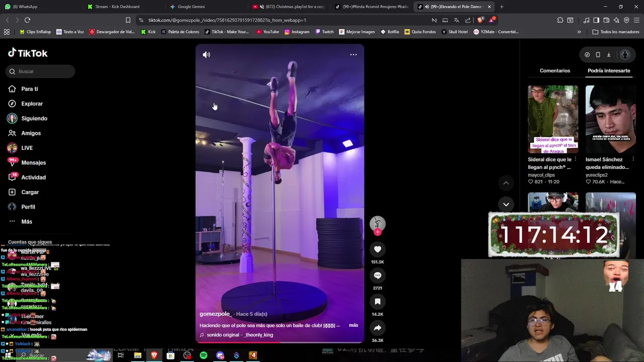Open comments via the speech bubble icon
644x362 pixels.
click(377, 276)
